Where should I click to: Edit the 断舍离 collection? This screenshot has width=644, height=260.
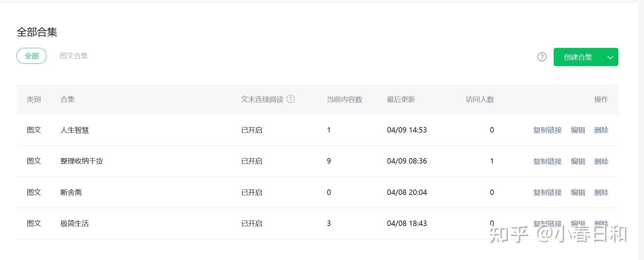click(578, 193)
